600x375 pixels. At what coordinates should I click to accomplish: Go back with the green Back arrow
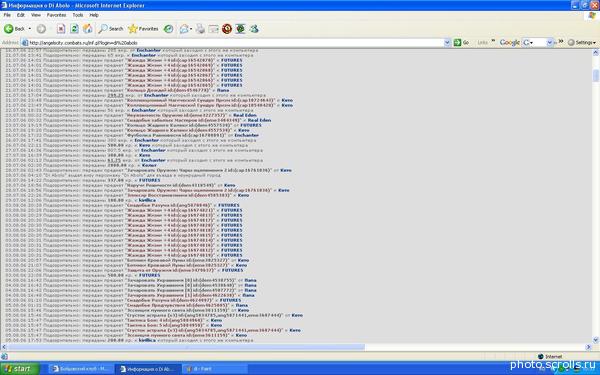click(14, 29)
